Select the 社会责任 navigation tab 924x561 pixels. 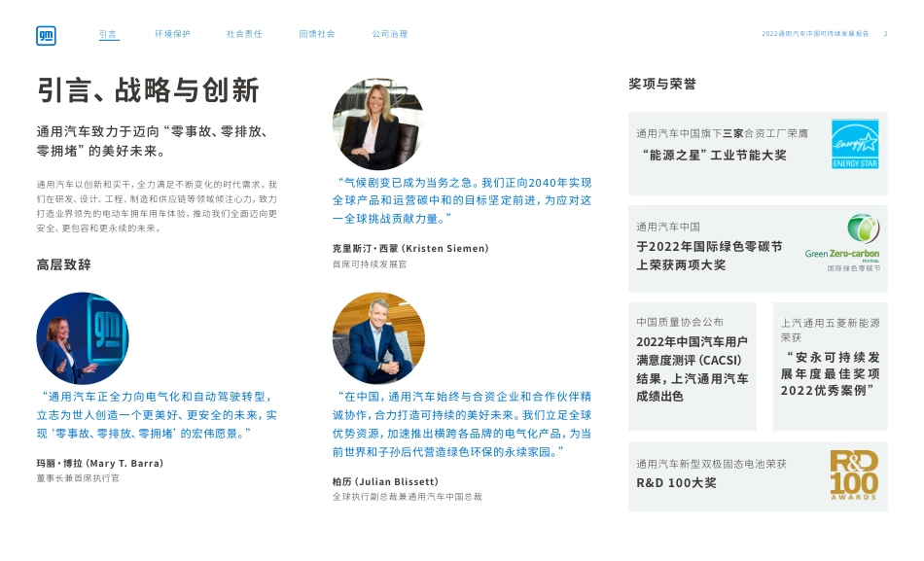[x=244, y=34]
